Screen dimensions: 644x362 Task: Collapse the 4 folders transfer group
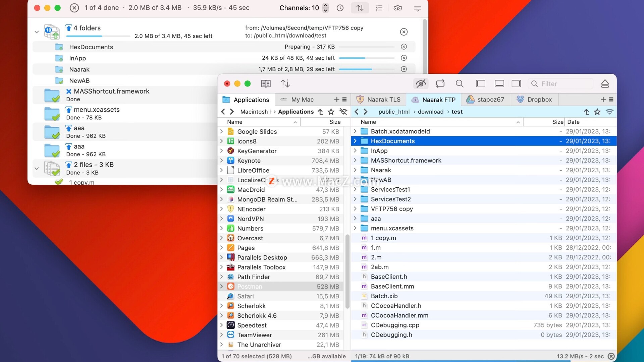(x=37, y=32)
